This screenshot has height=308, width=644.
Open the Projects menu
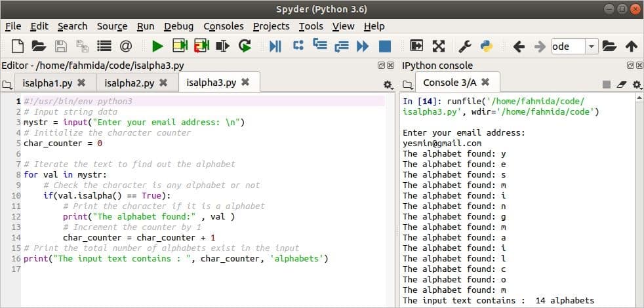coord(271,26)
